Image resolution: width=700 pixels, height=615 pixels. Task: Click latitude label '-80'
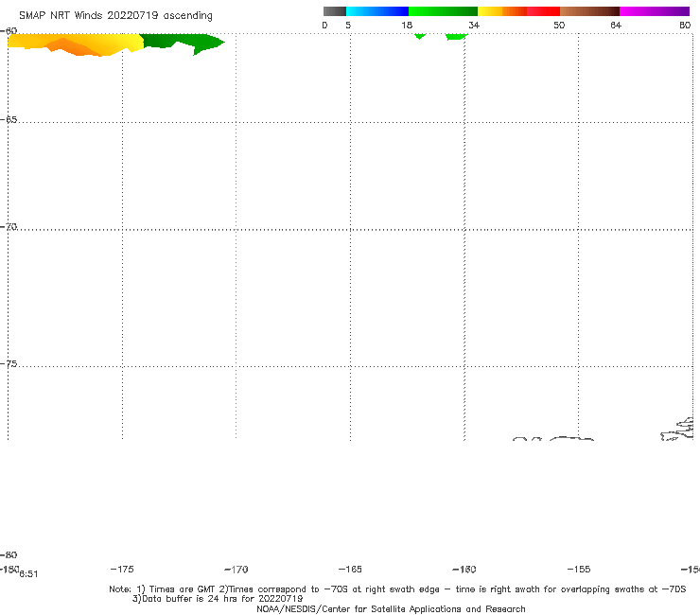[9, 555]
